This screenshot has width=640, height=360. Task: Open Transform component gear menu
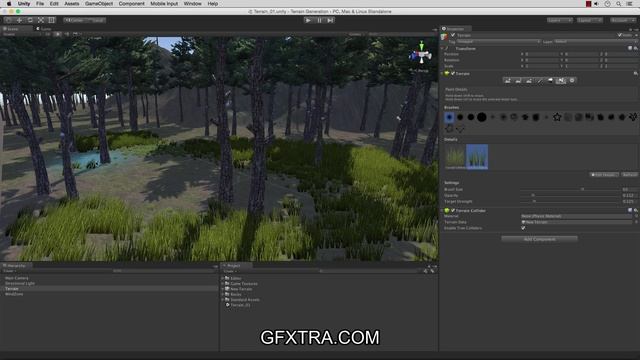tap(636, 48)
